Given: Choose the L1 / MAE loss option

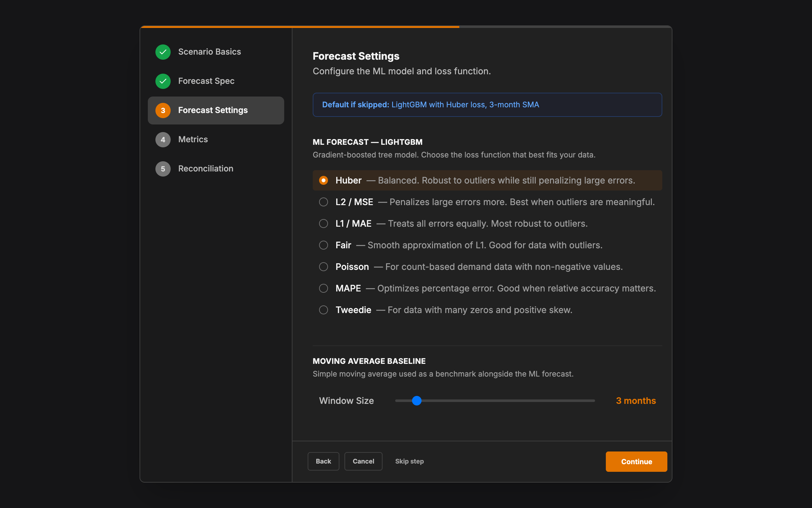Looking at the screenshot, I should pyautogui.click(x=487, y=224).
